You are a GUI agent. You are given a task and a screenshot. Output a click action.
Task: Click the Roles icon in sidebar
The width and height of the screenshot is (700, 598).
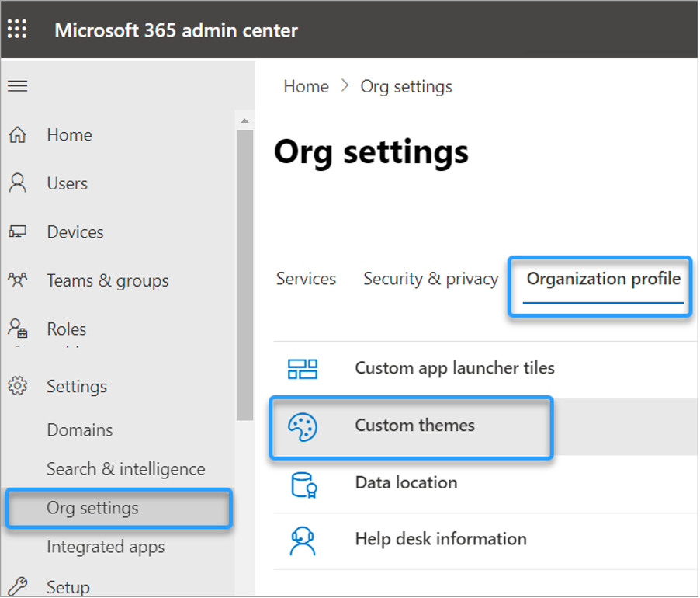(x=17, y=329)
